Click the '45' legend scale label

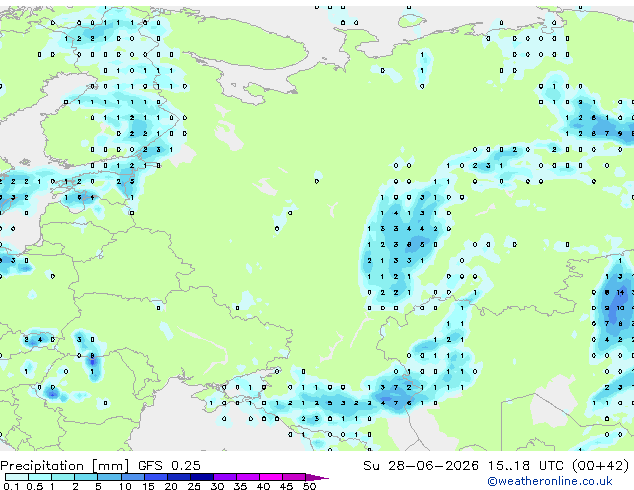pos(287,486)
